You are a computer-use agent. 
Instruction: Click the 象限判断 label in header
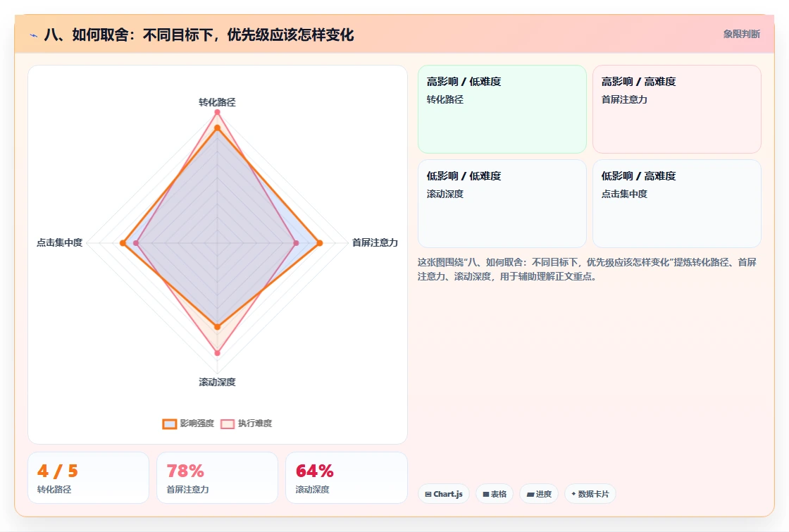(x=741, y=35)
